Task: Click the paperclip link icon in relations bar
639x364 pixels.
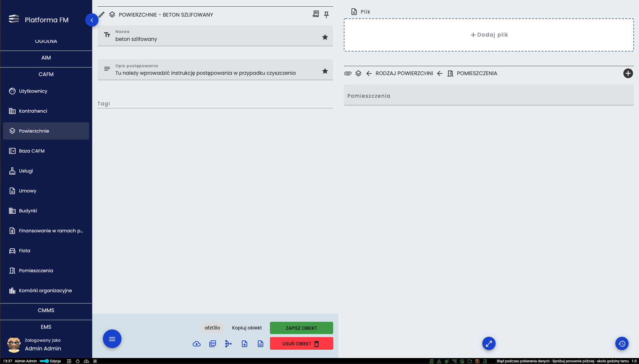Action: 348,73
